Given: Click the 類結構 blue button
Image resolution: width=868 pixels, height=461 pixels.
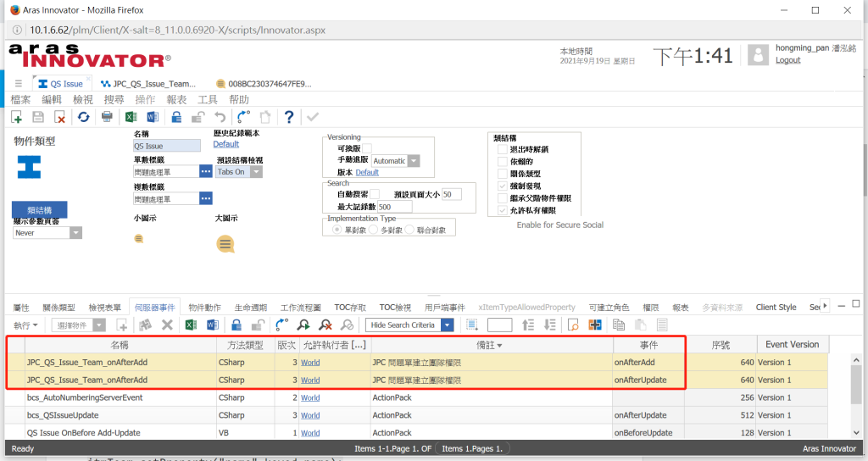Looking at the screenshot, I should click(39, 210).
